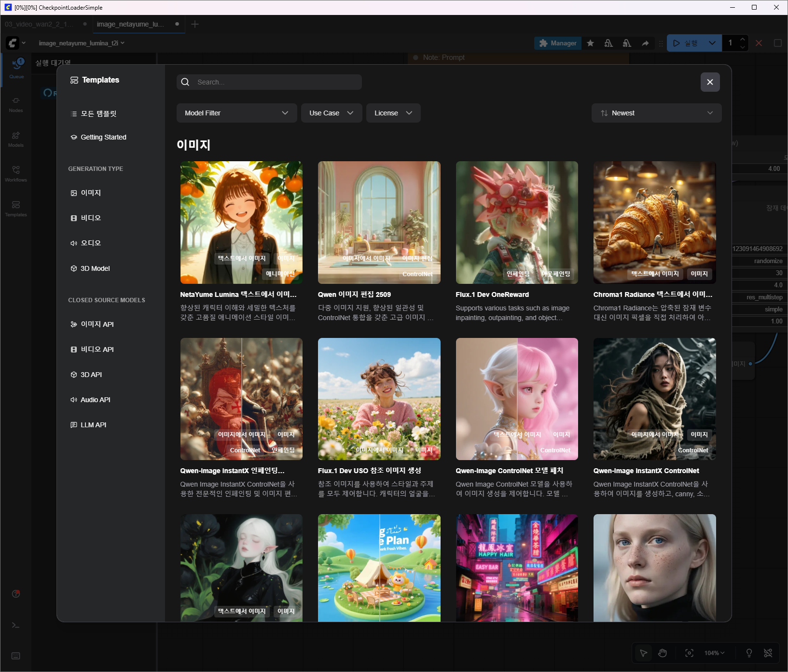Click the share arrow icon in toolbar
The image size is (788, 672).
pyautogui.click(x=645, y=43)
